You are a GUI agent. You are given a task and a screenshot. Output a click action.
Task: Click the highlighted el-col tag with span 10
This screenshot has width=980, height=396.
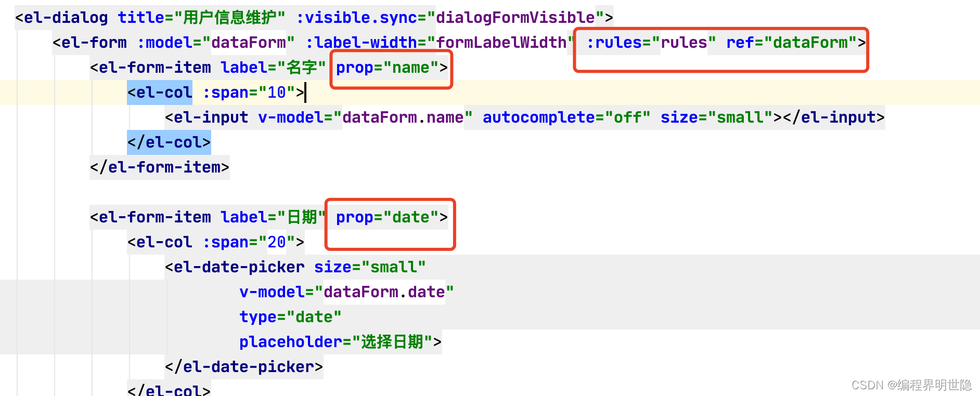(160, 93)
